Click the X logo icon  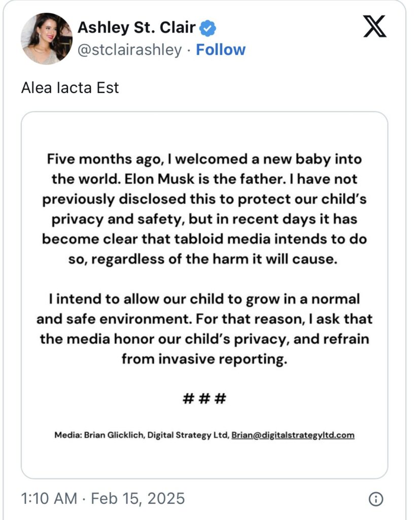[x=375, y=27]
